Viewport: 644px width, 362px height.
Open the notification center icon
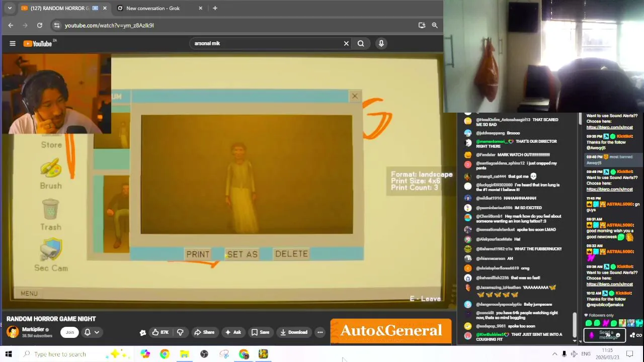[x=629, y=354]
